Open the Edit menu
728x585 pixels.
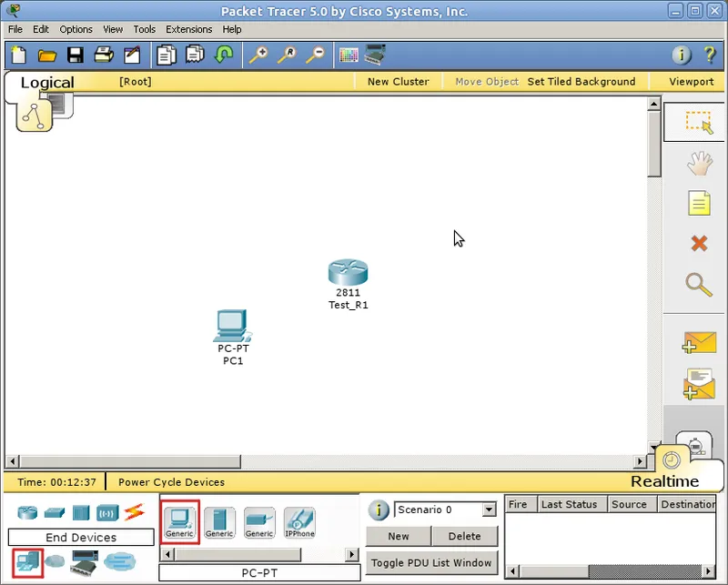point(41,29)
